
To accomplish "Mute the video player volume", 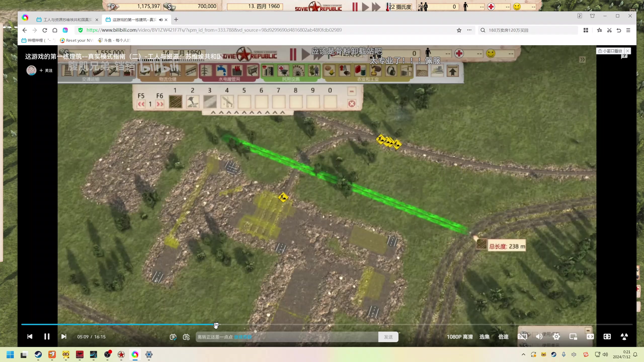I will [539, 336].
